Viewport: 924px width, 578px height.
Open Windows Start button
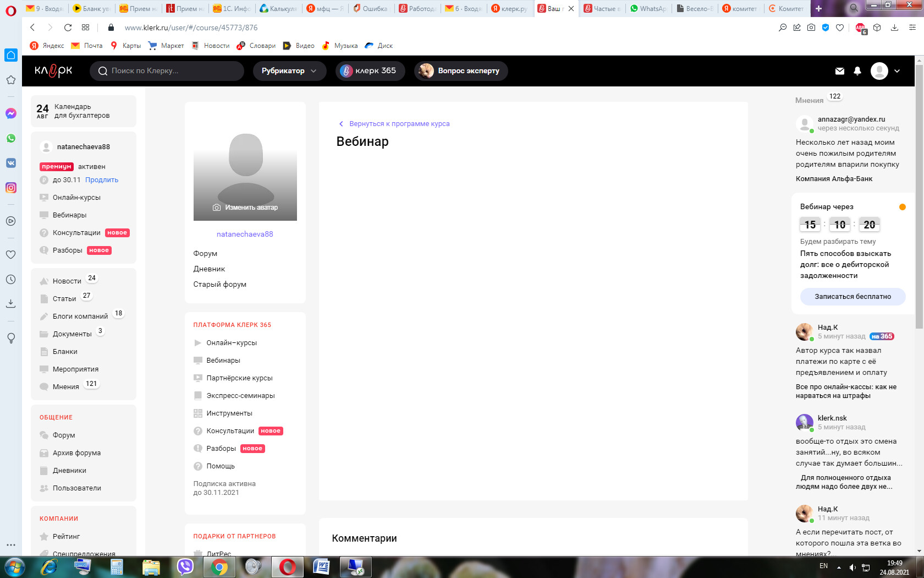point(14,567)
